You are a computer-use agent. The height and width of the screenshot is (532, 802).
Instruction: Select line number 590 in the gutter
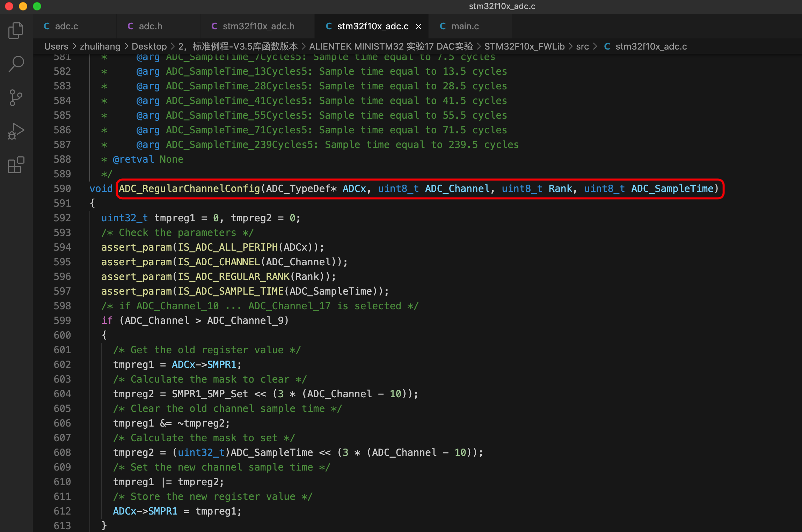tap(62, 189)
